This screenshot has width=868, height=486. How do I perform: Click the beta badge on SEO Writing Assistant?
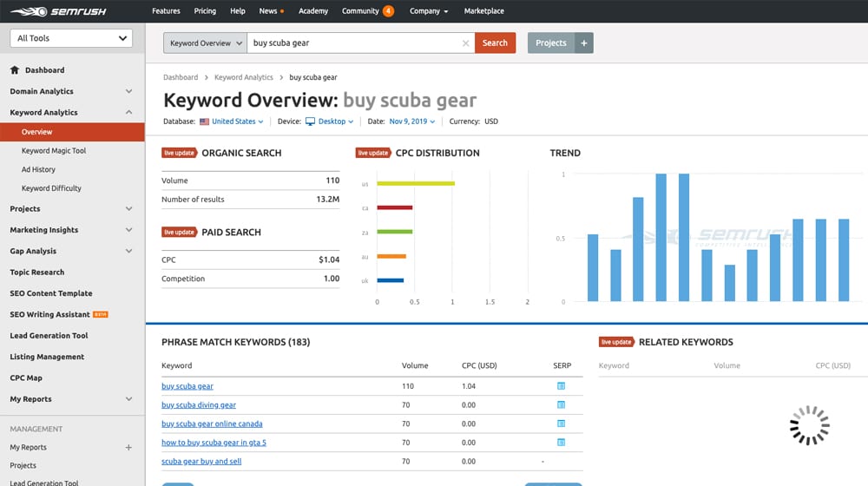tap(100, 314)
